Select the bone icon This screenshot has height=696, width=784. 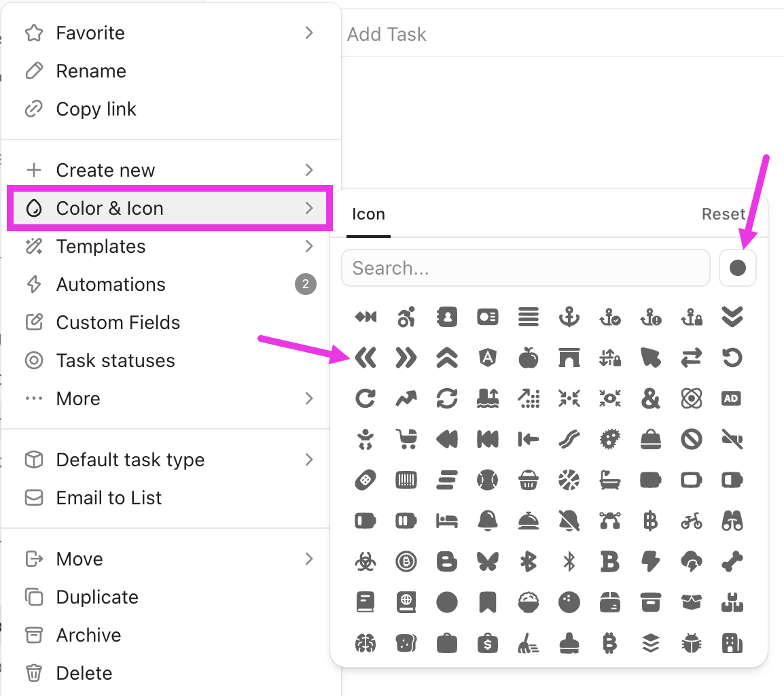732,561
